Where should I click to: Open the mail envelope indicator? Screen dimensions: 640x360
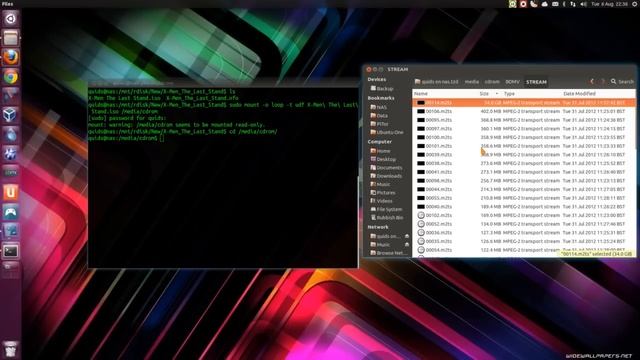click(555, 4)
